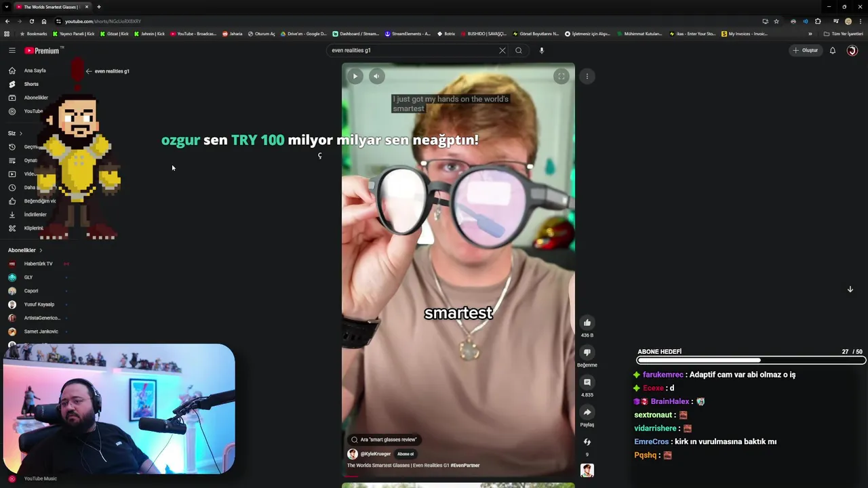Expand the Abonelikler list chevron

point(41,250)
